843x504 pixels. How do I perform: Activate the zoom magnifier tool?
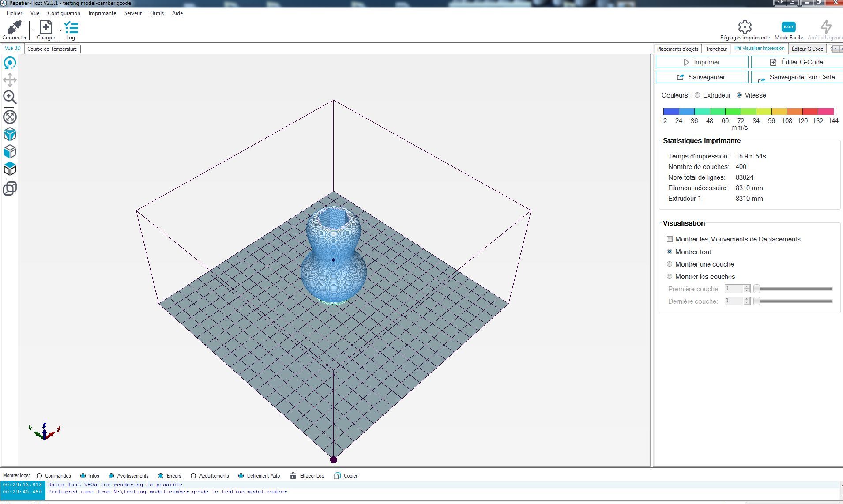click(10, 97)
